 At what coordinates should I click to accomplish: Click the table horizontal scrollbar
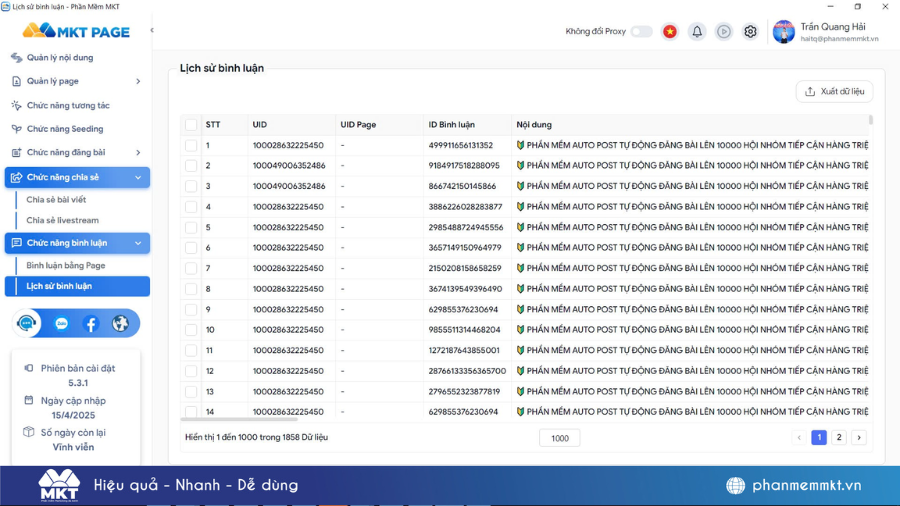pyautogui.click(x=239, y=419)
